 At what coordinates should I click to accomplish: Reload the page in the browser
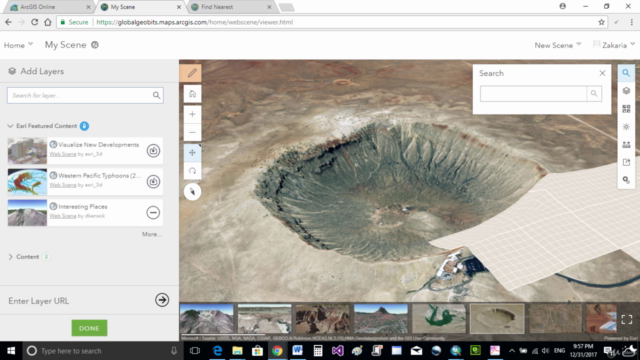(34, 22)
